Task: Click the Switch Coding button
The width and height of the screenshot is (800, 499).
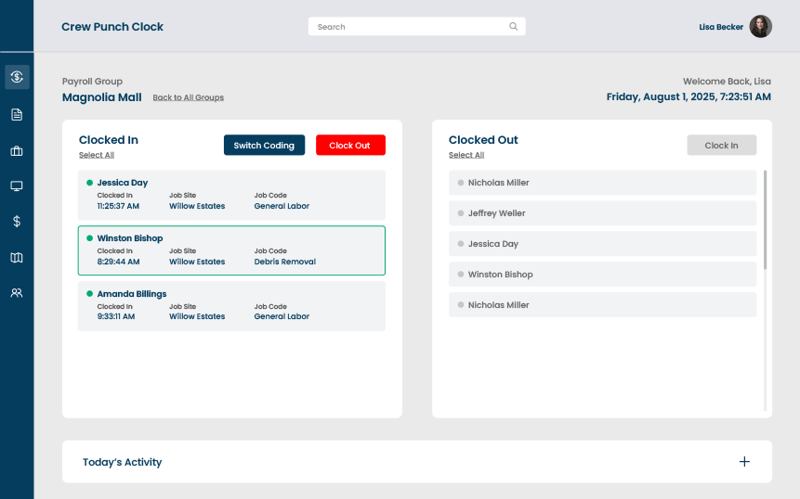Action: (x=264, y=145)
